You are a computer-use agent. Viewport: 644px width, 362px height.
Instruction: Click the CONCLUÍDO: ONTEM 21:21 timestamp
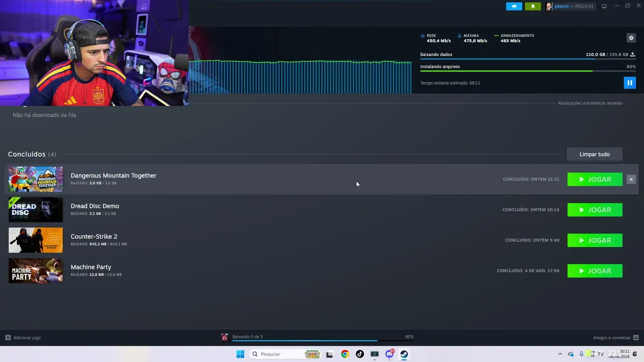coord(531,179)
